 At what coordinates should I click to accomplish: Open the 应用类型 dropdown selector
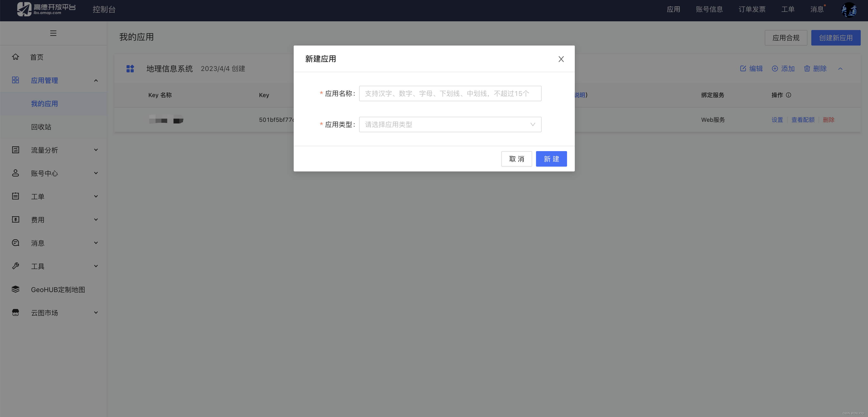coord(450,125)
